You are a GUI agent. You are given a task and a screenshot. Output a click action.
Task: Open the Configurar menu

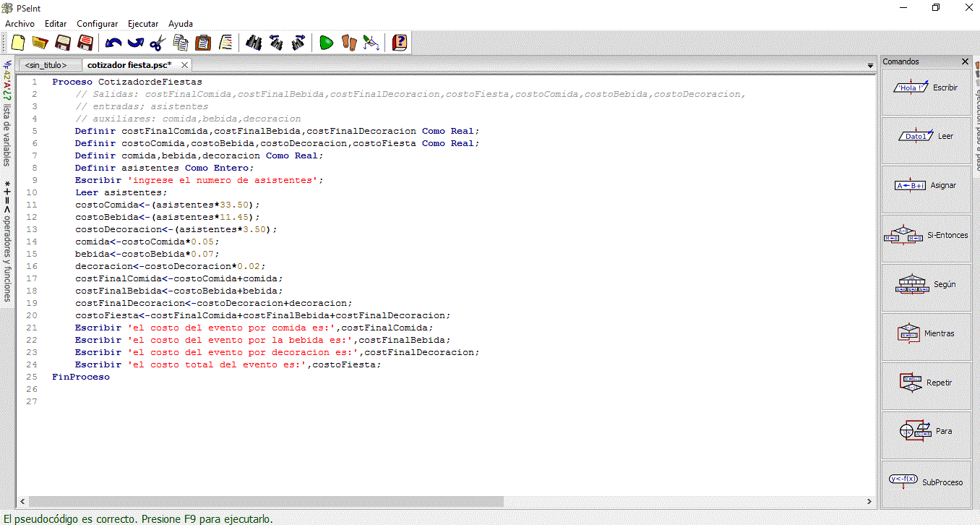coord(97,24)
